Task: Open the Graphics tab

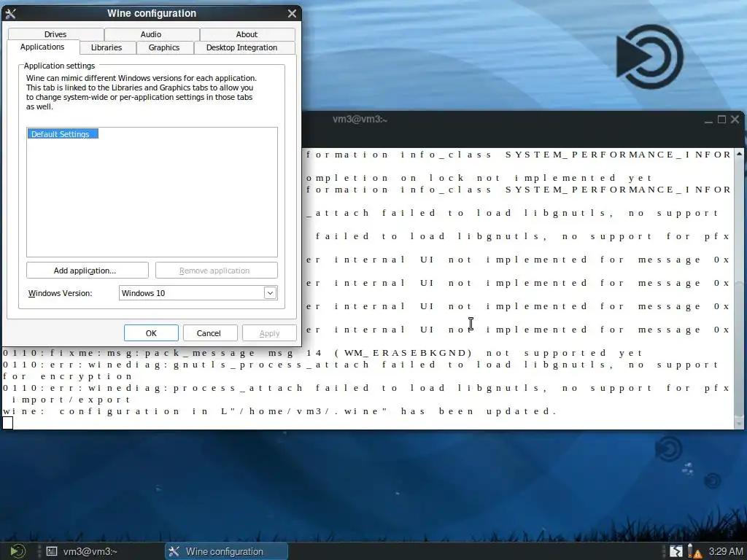Action: pos(164,47)
